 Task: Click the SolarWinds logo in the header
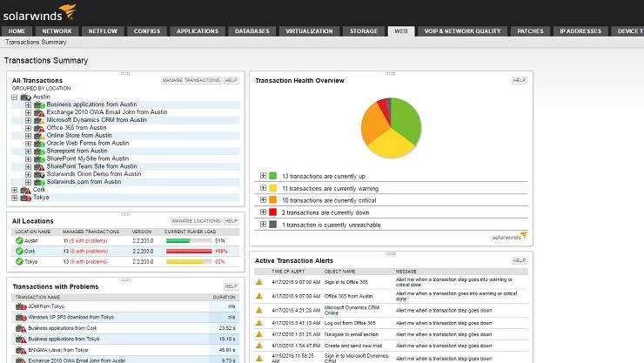[x=39, y=12]
